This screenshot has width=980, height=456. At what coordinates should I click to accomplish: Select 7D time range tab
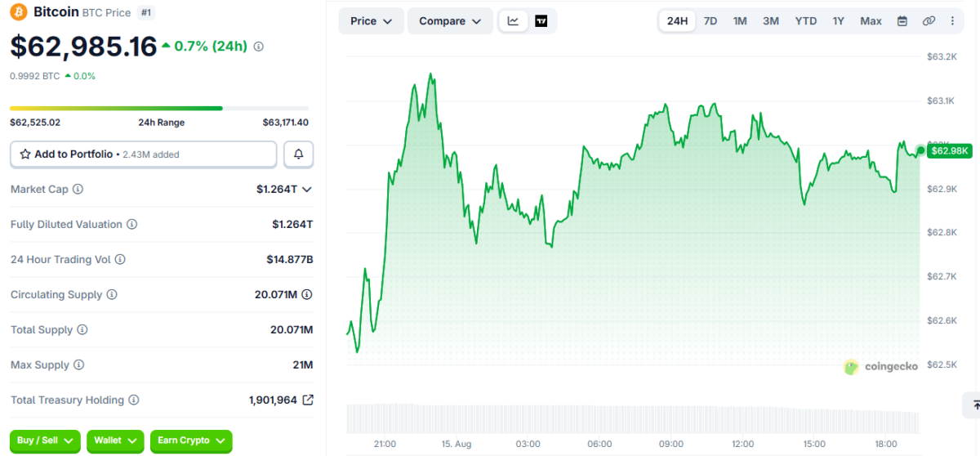[710, 21]
